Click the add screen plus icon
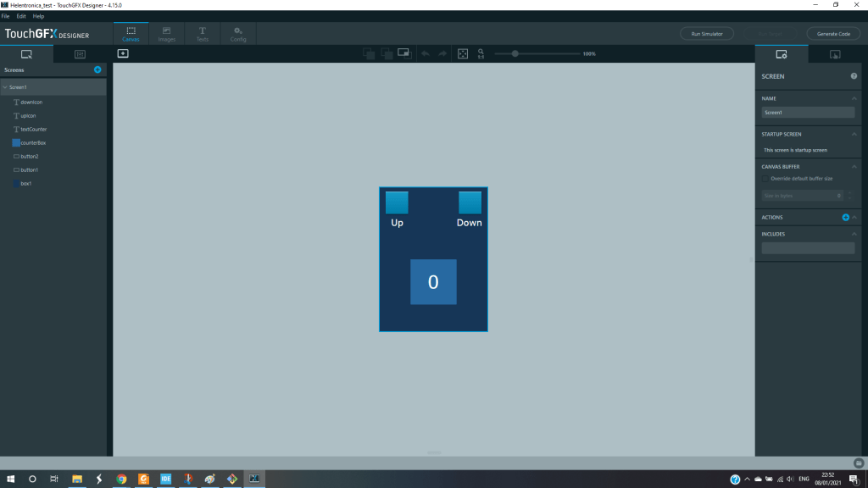This screenshot has width=868, height=488. (x=97, y=69)
